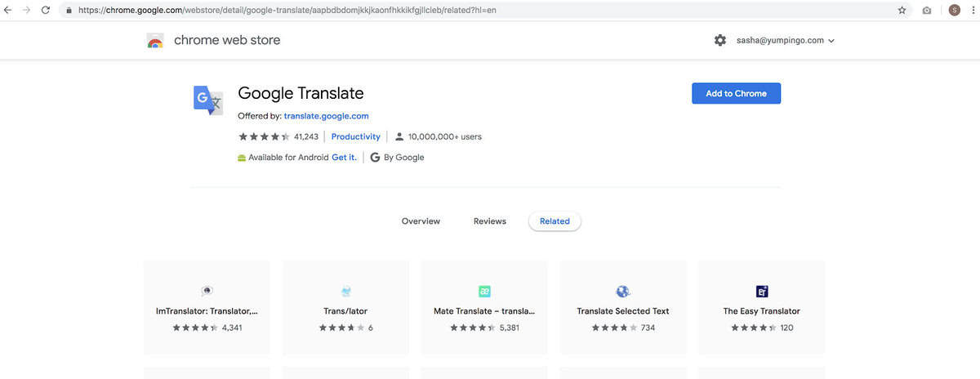The height and width of the screenshot is (379, 980).
Task: Switch to the Overview tab
Action: (421, 221)
